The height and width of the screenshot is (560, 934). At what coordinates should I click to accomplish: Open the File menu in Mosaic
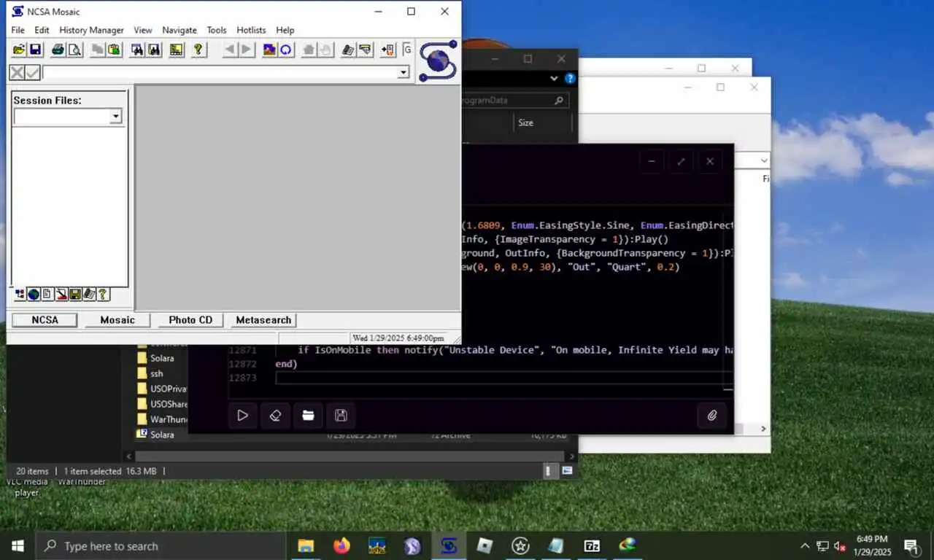pyautogui.click(x=18, y=30)
